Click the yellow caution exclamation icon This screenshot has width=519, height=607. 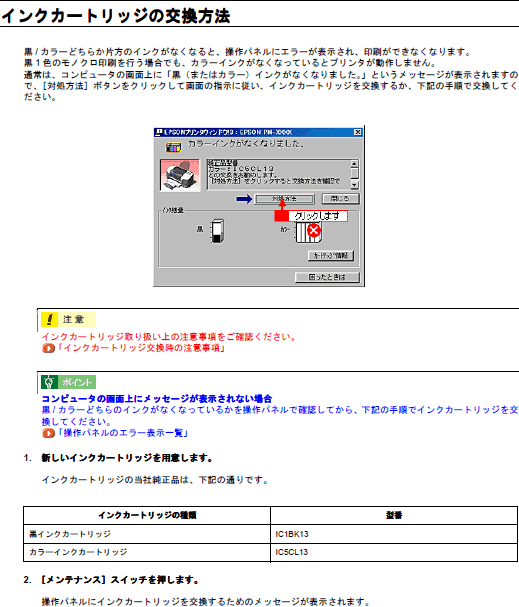[50, 320]
